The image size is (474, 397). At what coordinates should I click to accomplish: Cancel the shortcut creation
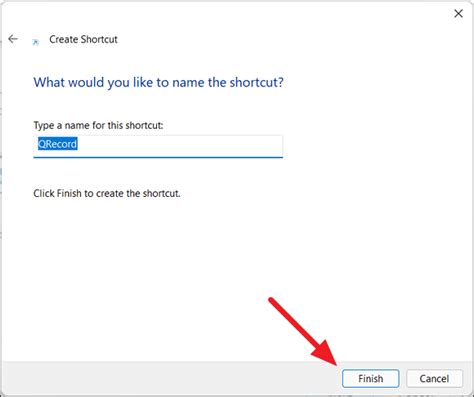coord(434,378)
